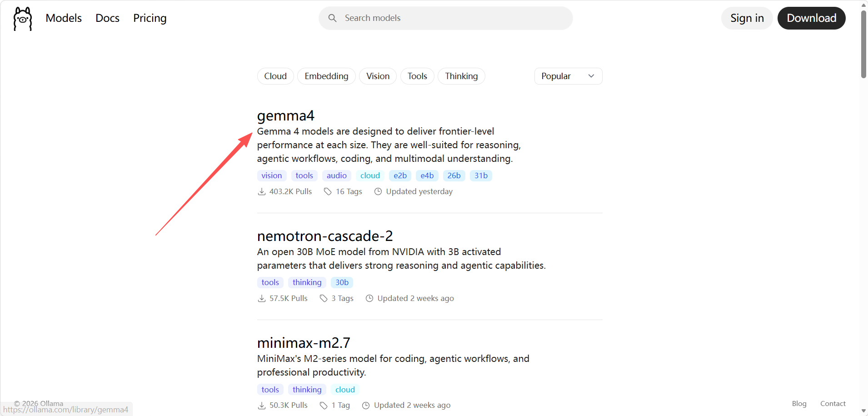
Task: Click nemotron-cascade-2 'tools' tag
Action: pyautogui.click(x=270, y=282)
